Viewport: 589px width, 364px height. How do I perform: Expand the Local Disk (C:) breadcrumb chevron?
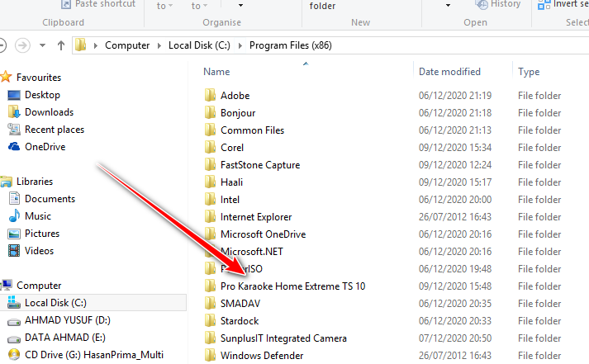(x=240, y=45)
